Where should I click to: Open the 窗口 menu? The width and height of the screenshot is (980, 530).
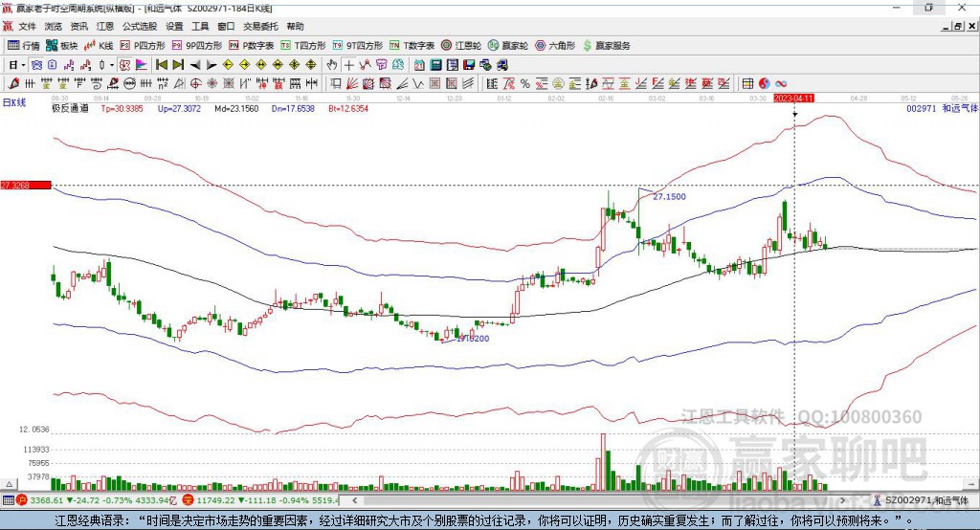click(226, 26)
